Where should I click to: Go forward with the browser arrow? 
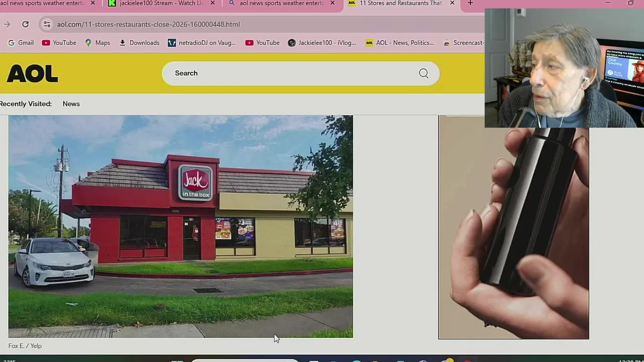[7, 24]
